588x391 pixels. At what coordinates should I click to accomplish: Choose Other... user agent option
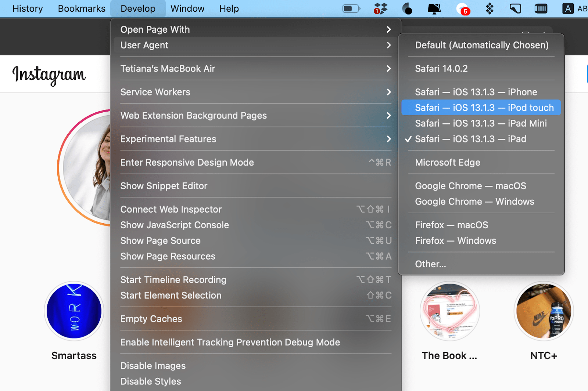[x=481, y=264]
